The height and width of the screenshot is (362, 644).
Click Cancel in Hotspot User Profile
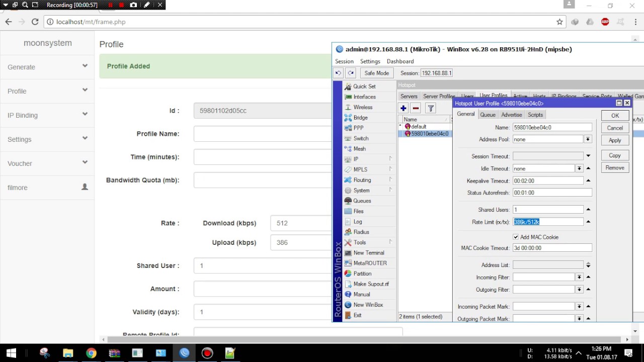[x=615, y=128]
